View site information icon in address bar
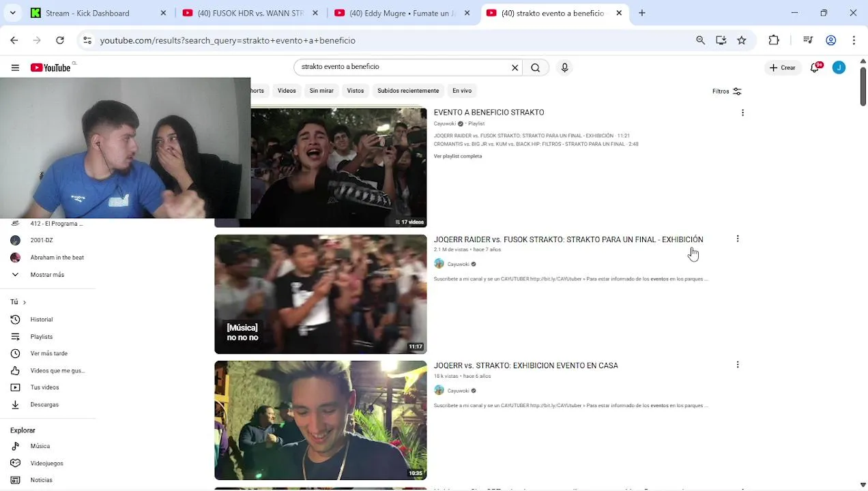868x491 pixels. click(87, 41)
